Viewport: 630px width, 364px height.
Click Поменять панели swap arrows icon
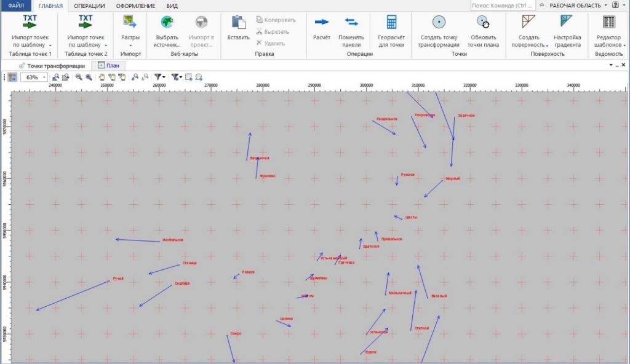[351, 23]
